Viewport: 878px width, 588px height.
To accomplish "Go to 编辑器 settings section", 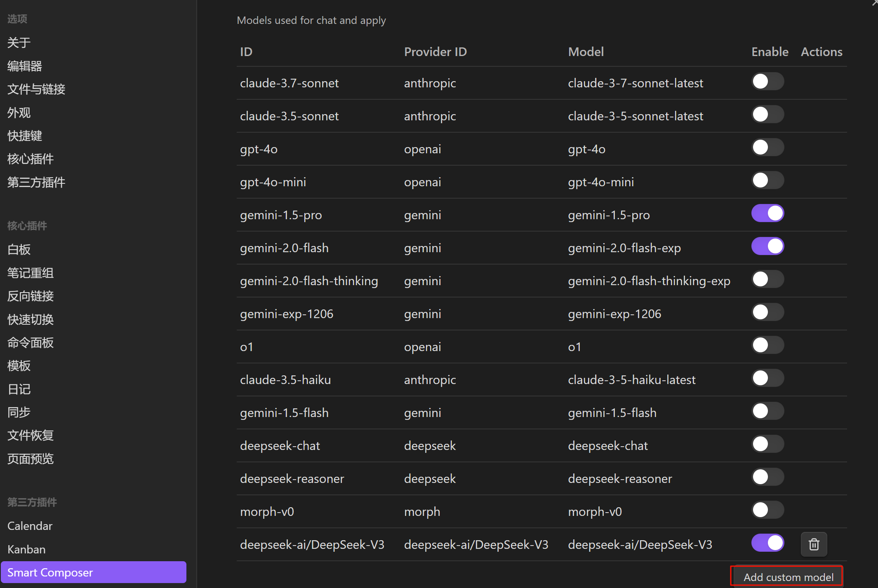I will (25, 66).
